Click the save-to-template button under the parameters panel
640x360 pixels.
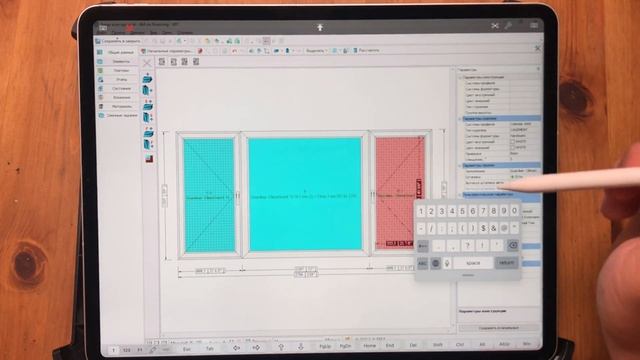coord(499,328)
